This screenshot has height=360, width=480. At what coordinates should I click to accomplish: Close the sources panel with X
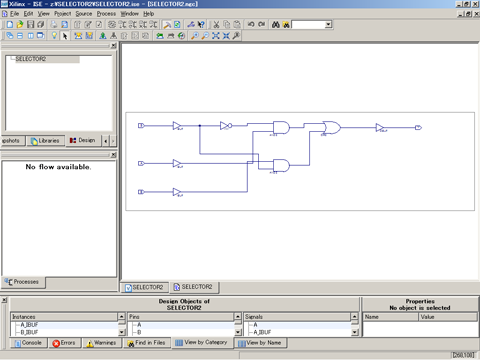tap(113, 46)
